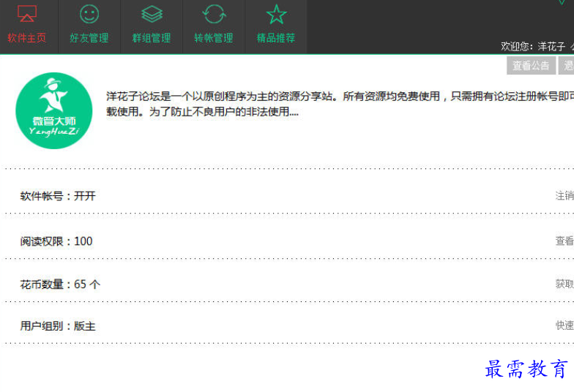Click 注销 link in 软件帐号 row
Screen dimensions: 574x392
click(564, 196)
